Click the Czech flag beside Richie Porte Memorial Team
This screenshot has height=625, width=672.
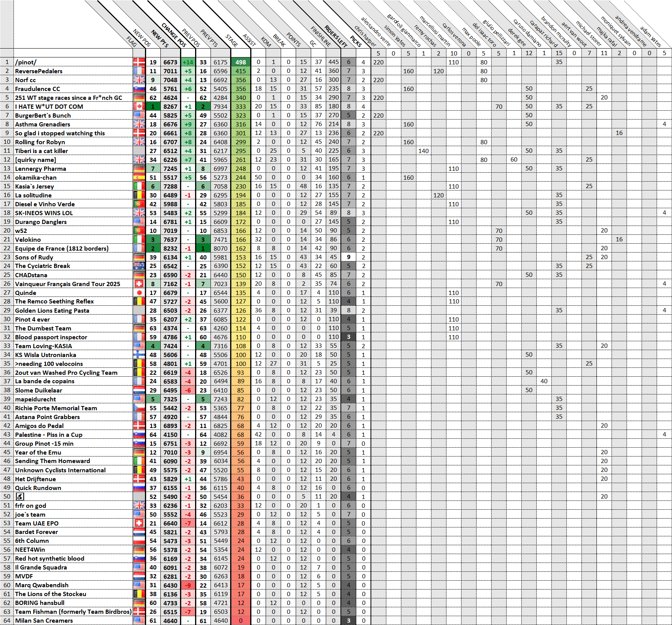pyautogui.click(x=139, y=408)
